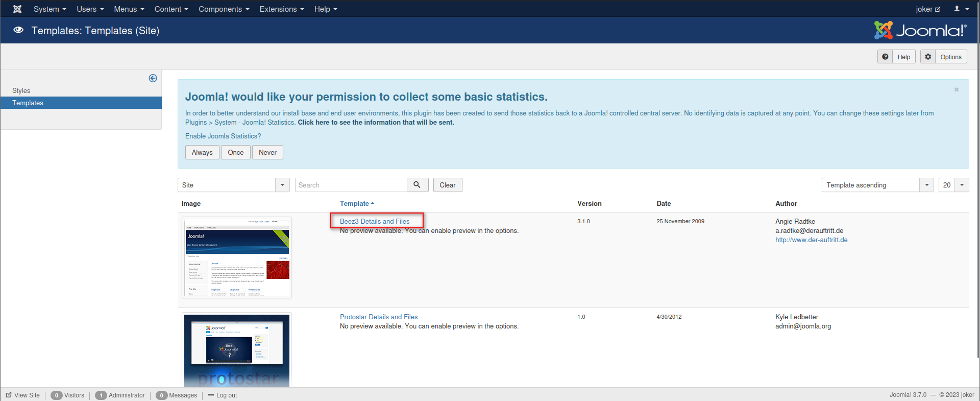Select Styles in the sidebar
980x401 pixels.
tap(21, 90)
